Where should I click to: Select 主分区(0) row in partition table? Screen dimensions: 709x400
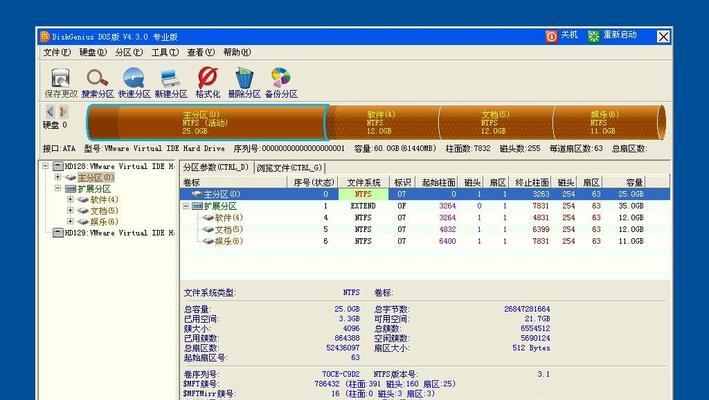pos(425,194)
